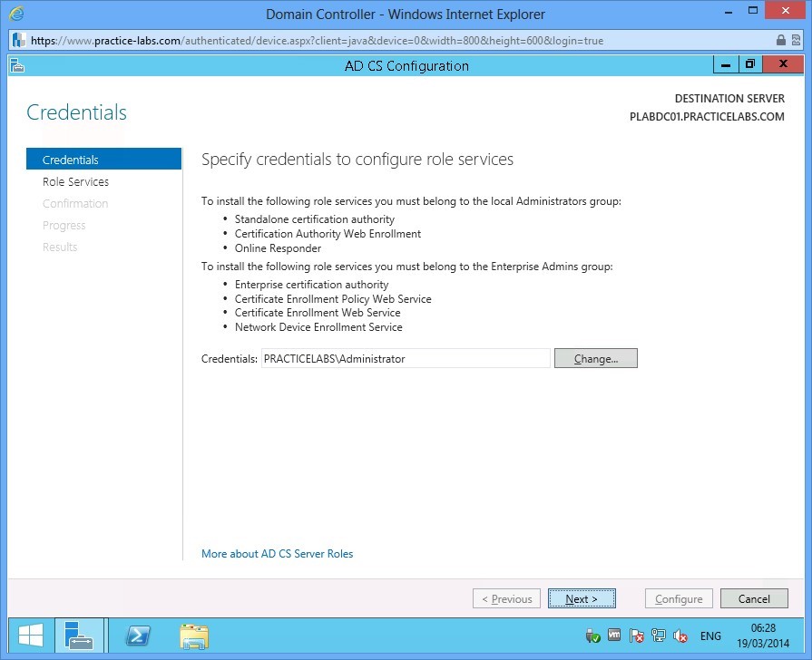This screenshot has width=812, height=660.
Task: Click the Windows Start button
Action: point(27,636)
